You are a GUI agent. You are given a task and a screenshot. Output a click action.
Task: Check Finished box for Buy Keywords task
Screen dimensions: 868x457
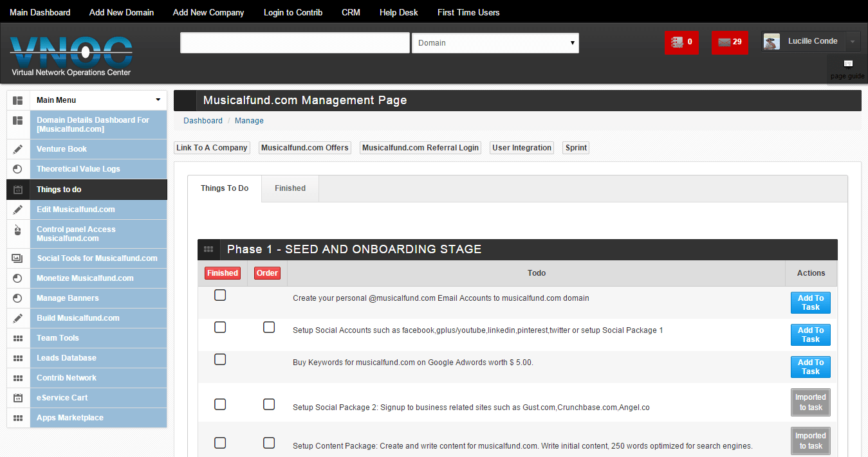[x=220, y=359]
